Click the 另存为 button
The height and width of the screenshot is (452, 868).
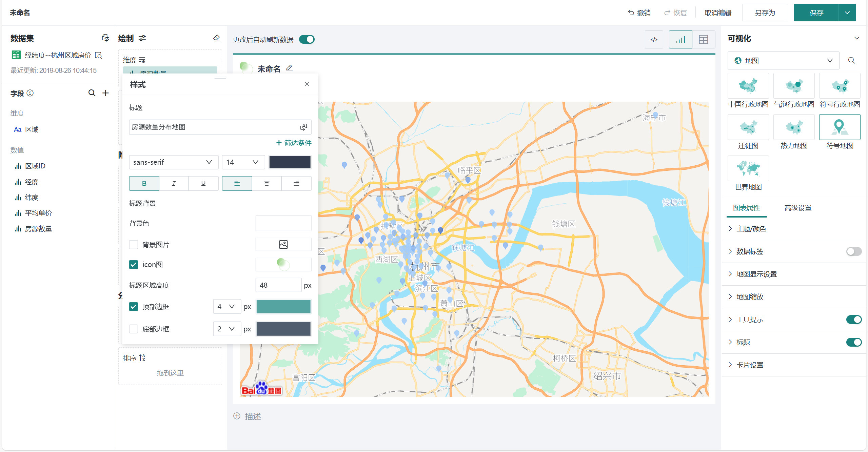[765, 13]
